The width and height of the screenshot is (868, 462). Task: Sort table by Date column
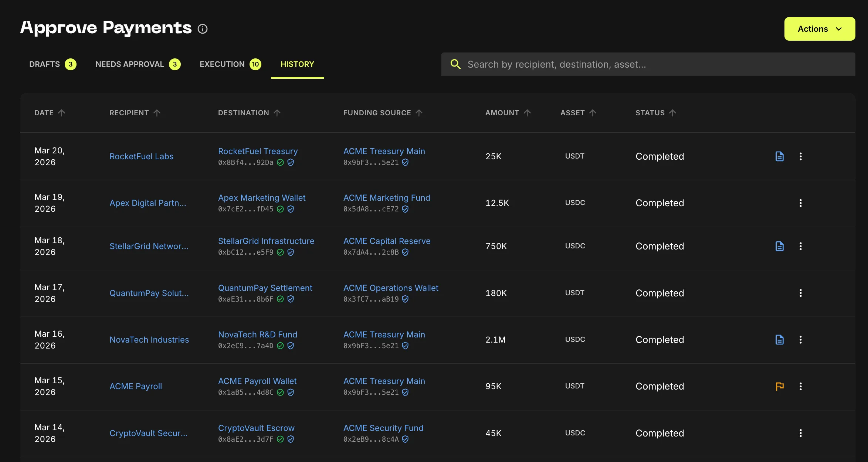click(x=50, y=113)
